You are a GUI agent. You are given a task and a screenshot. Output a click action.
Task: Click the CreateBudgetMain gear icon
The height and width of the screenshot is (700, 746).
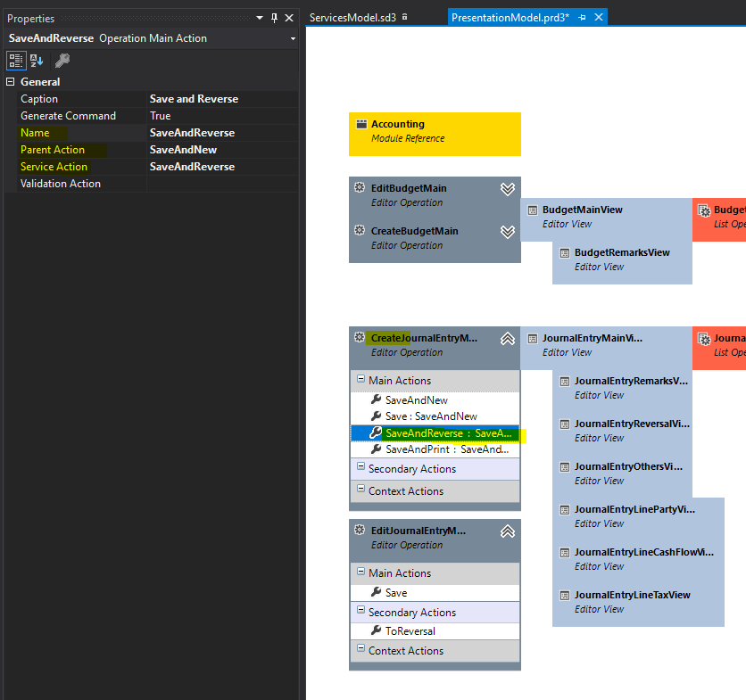[360, 230]
